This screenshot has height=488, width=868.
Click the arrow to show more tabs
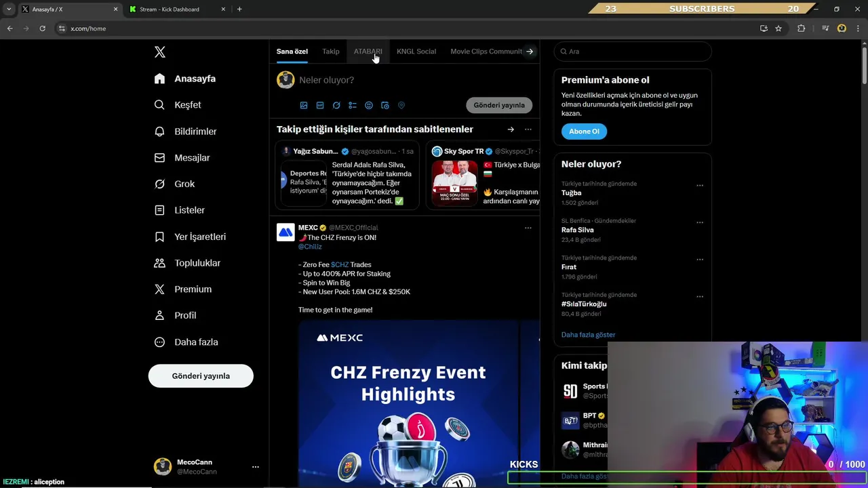point(530,52)
